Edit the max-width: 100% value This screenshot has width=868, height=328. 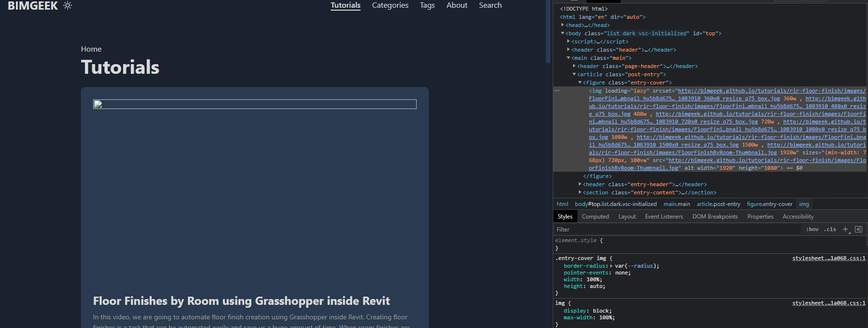[x=605, y=317]
